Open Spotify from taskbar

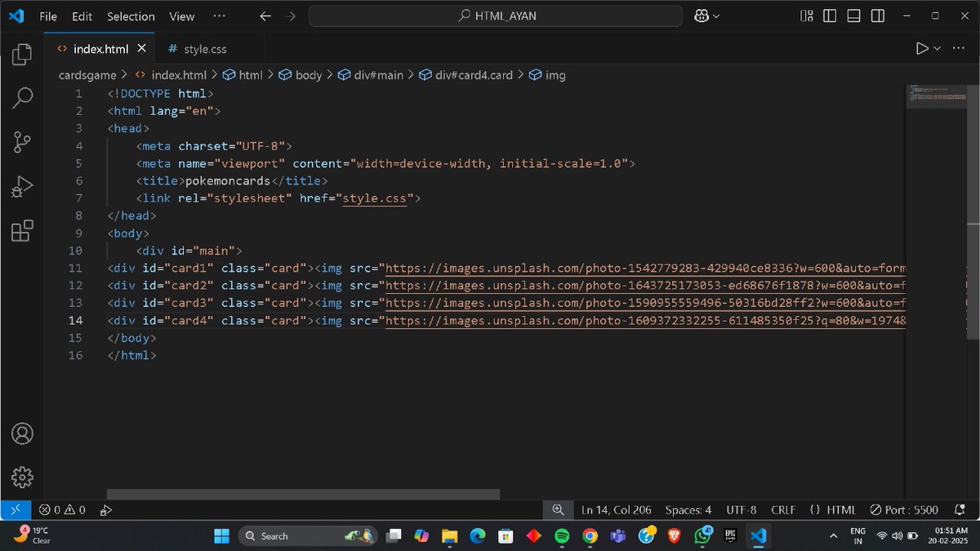pos(561,535)
